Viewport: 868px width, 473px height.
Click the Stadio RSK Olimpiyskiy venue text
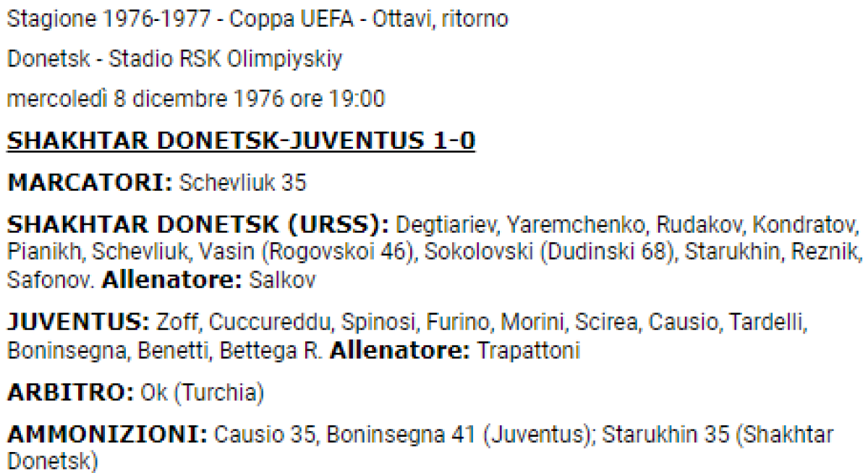point(226,59)
